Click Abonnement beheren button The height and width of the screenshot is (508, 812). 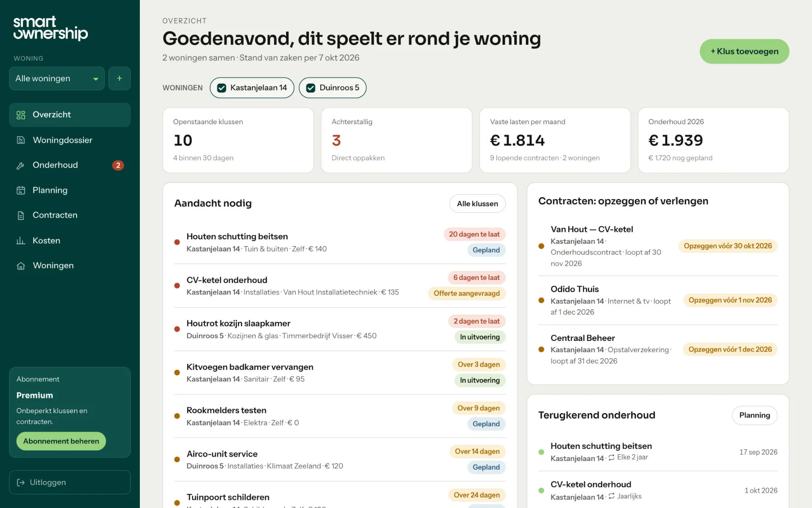[x=61, y=441]
